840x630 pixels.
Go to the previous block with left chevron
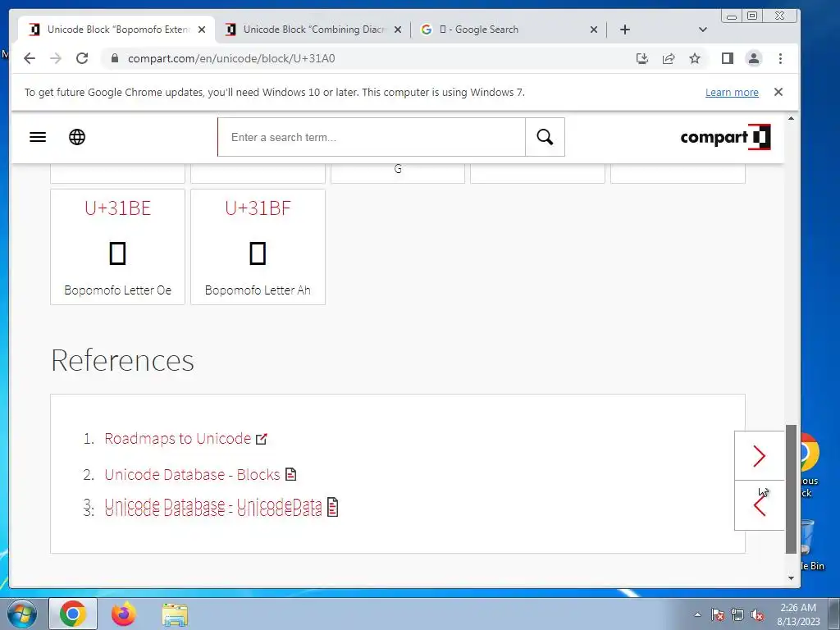click(759, 505)
